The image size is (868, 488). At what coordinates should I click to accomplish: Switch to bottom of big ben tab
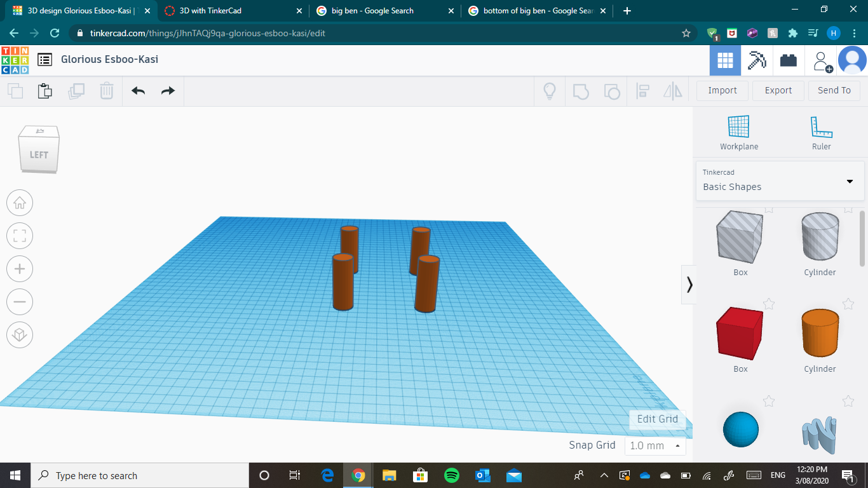point(538,11)
